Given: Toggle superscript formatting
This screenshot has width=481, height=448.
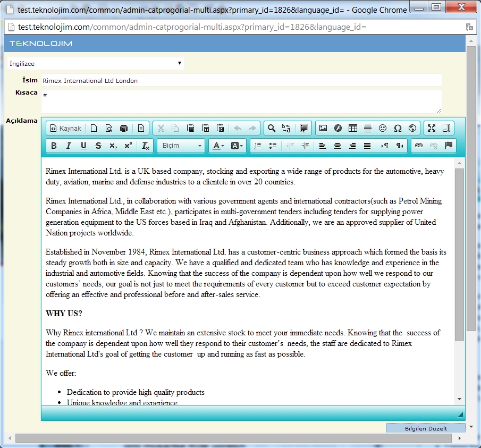Looking at the screenshot, I should click(128, 146).
